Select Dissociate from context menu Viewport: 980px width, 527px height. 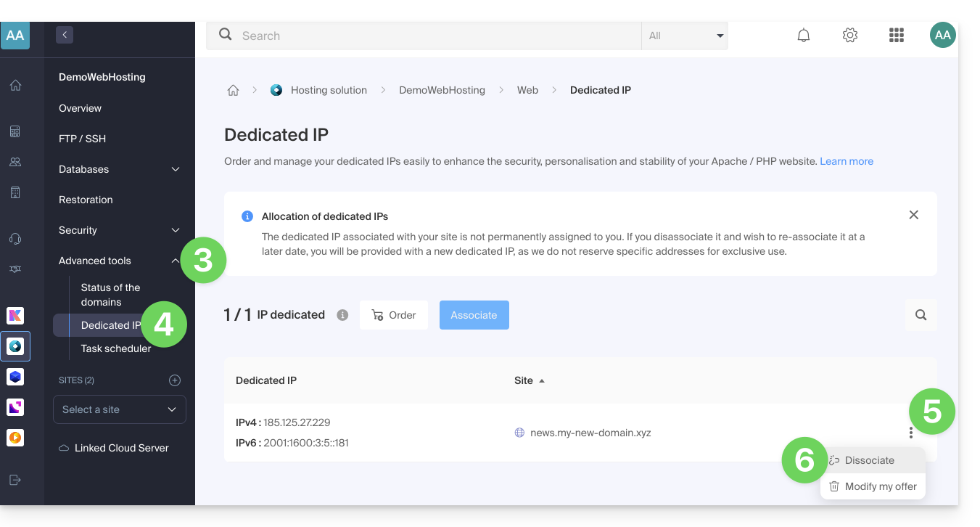point(869,460)
